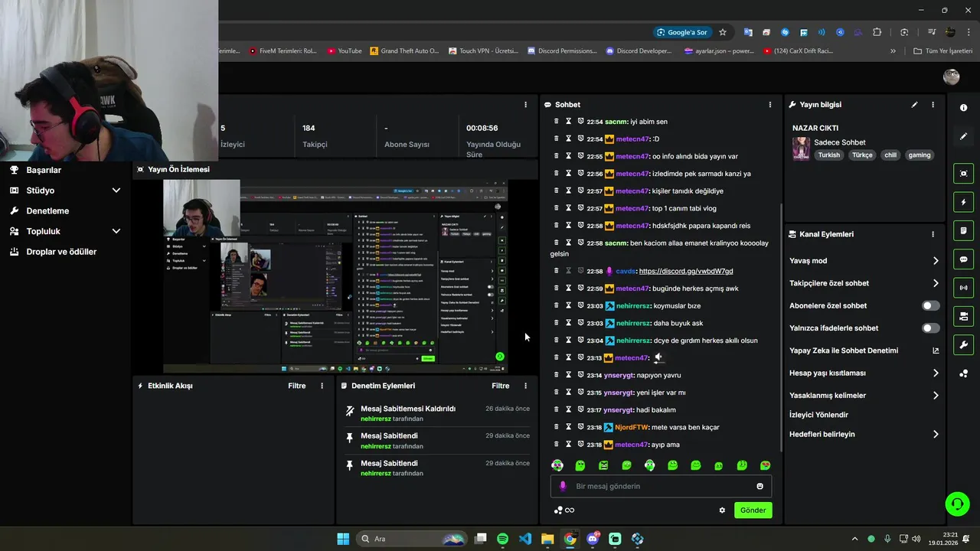
Task: Open the Sohbet panel kebab menu
Action: pyautogui.click(x=770, y=105)
